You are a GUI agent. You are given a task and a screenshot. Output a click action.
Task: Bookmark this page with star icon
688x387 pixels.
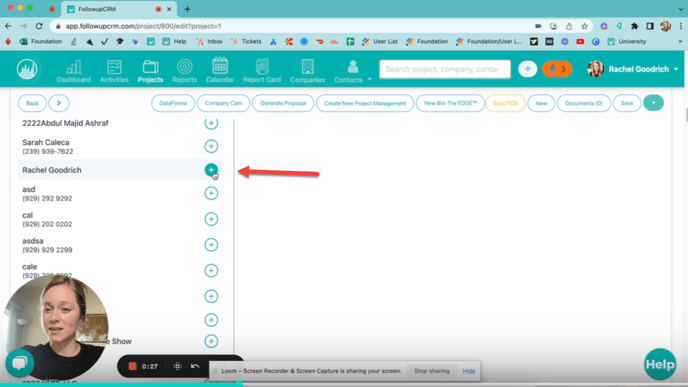pyautogui.click(x=584, y=26)
